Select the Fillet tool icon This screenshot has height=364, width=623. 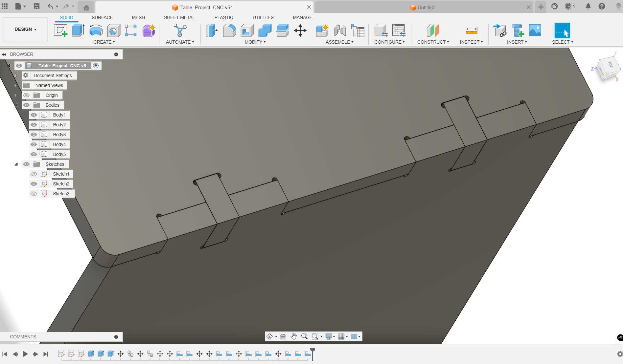pos(229,31)
